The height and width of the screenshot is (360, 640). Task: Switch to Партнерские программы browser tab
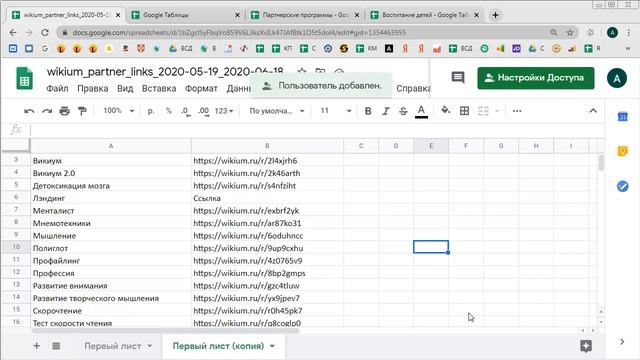tap(305, 15)
